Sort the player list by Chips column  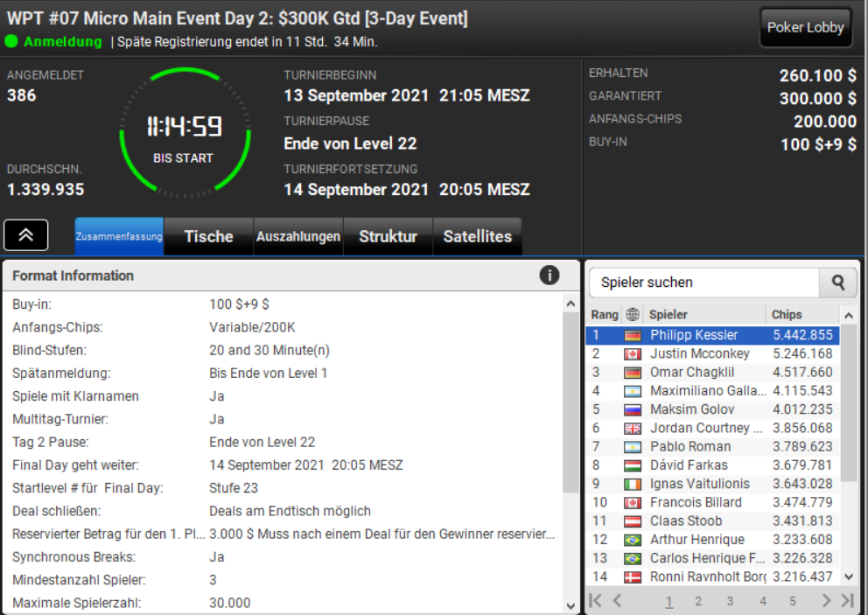[787, 314]
